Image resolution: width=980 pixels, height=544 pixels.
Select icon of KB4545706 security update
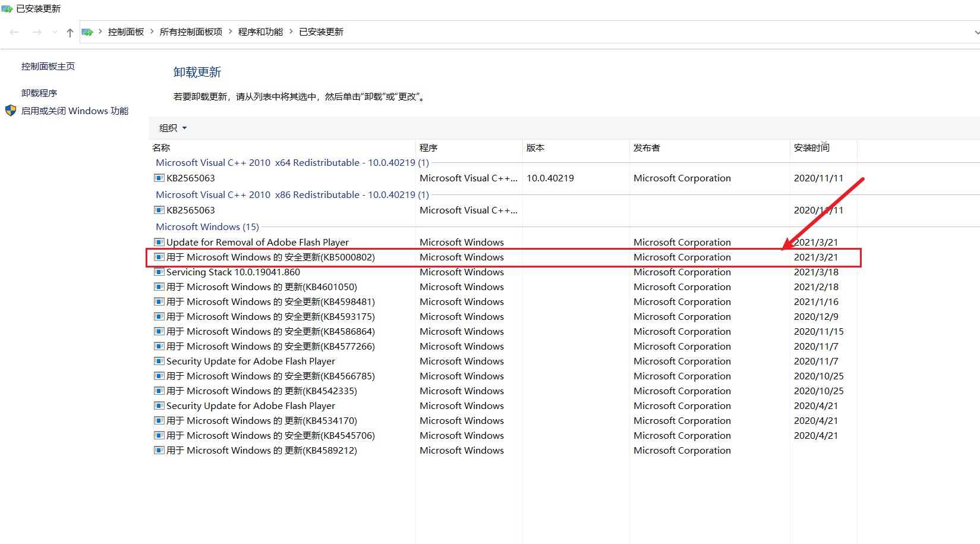click(159, 435)
